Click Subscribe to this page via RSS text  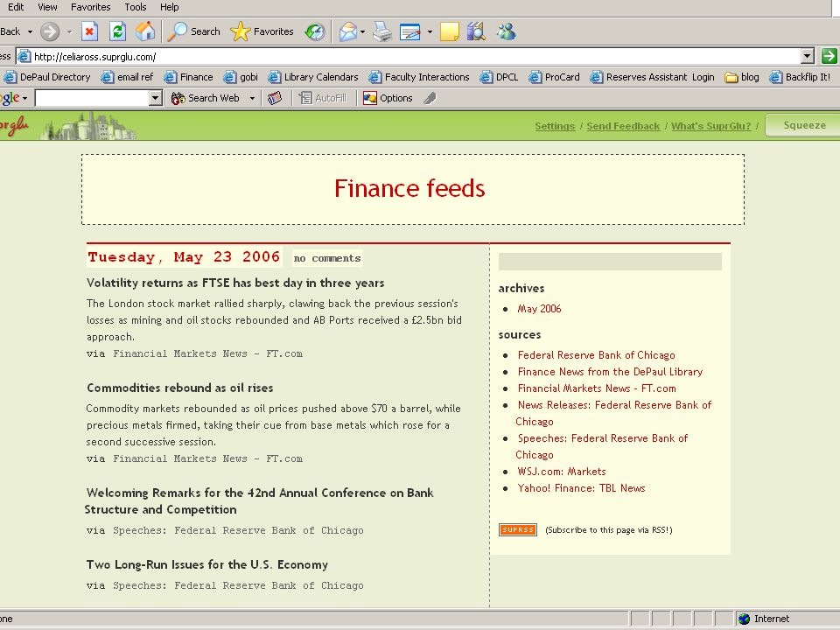click(609, 530)
